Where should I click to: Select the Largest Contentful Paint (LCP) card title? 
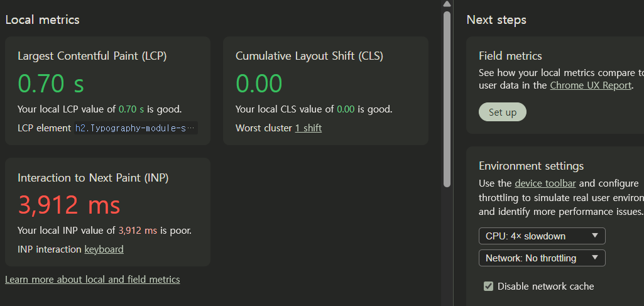92,56
